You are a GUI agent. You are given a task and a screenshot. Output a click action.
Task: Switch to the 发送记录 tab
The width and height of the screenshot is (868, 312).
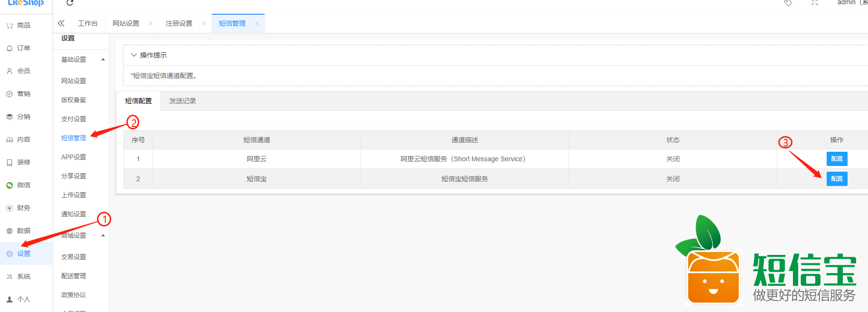coord(182,101)
